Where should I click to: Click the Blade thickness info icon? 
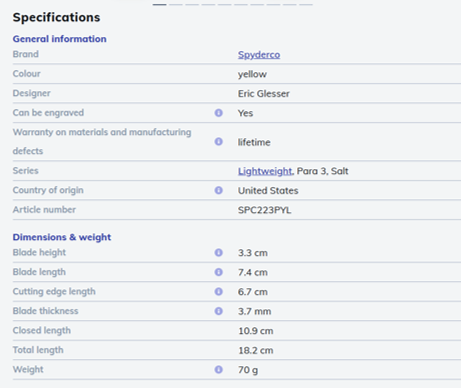tap(218, 311)
